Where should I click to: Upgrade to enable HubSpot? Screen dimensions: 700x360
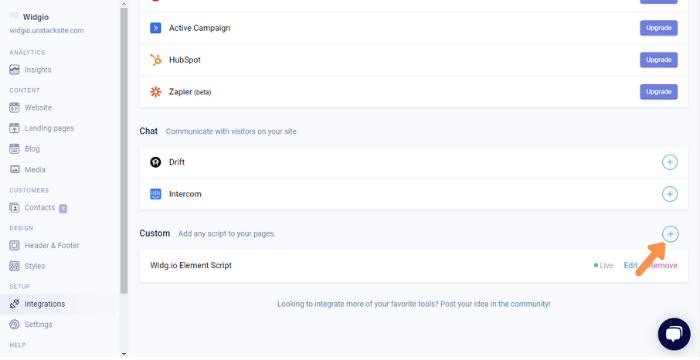[x=658, y=60]
